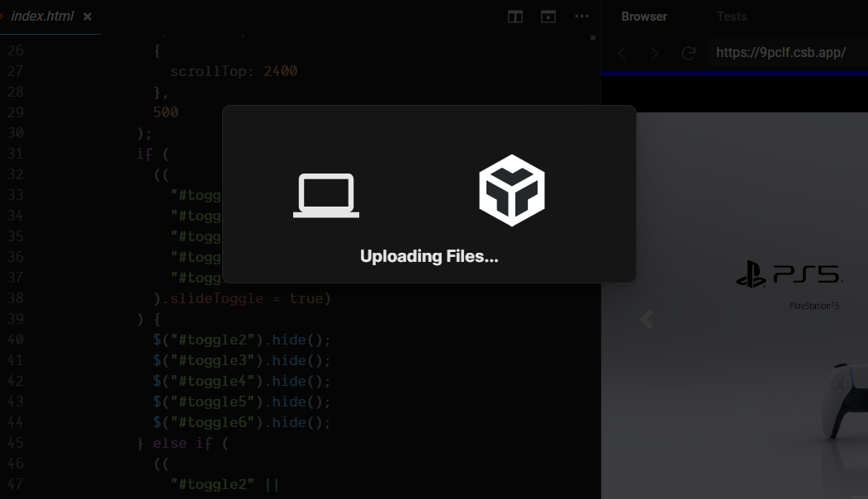Screen dimensions: 868x499
Task: Focus the preview URL address field
Action: pos(788,53)
